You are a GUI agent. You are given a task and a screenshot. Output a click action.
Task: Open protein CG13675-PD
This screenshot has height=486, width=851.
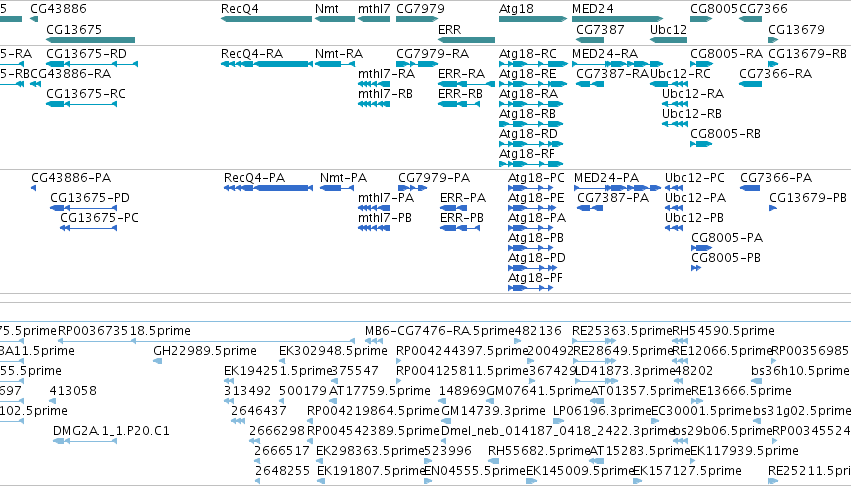click(83, 209)
